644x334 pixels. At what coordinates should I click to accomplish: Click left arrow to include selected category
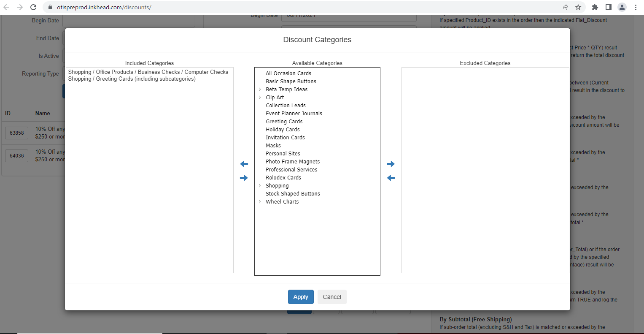244,164
